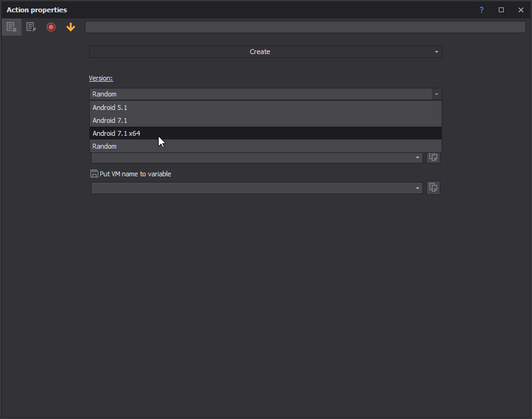Maximize the Action properties window
The height and width of the screenshot is (419, 532).
pos(501,10)
